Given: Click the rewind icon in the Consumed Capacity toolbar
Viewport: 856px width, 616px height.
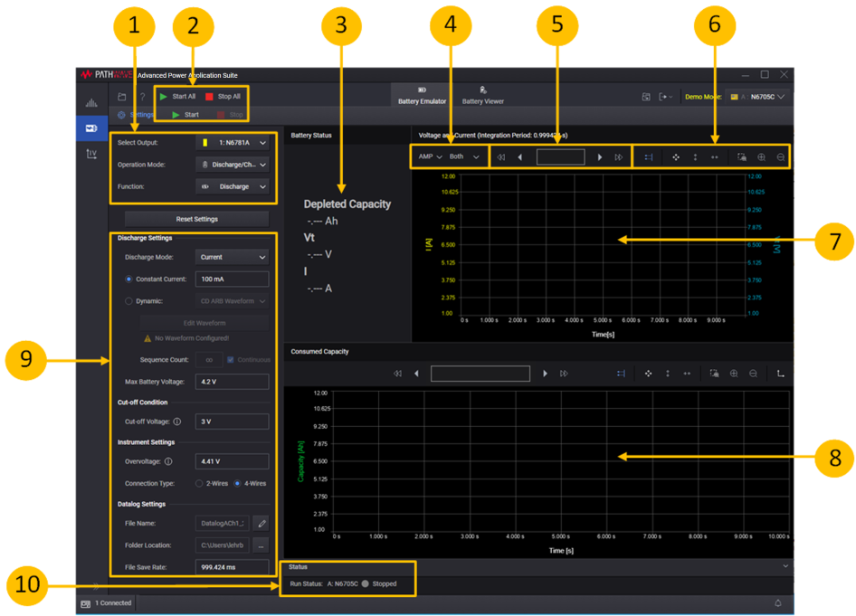Looking at the screenshot, I should click(397, 374).
